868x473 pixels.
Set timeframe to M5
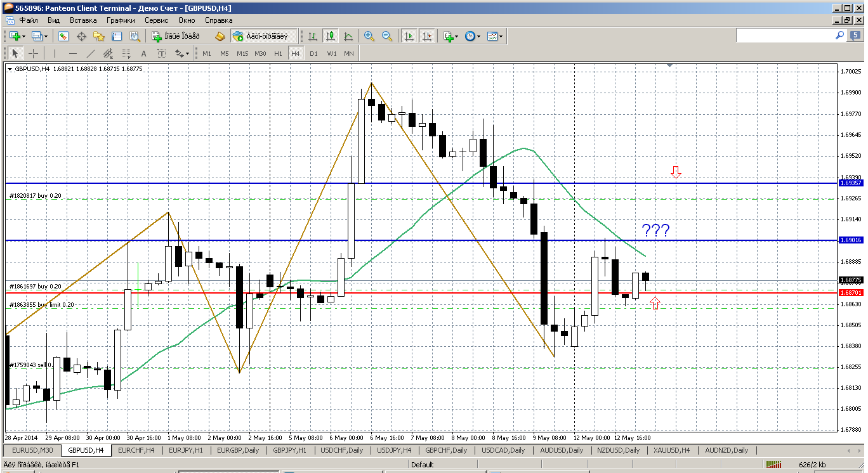point(225,53)
